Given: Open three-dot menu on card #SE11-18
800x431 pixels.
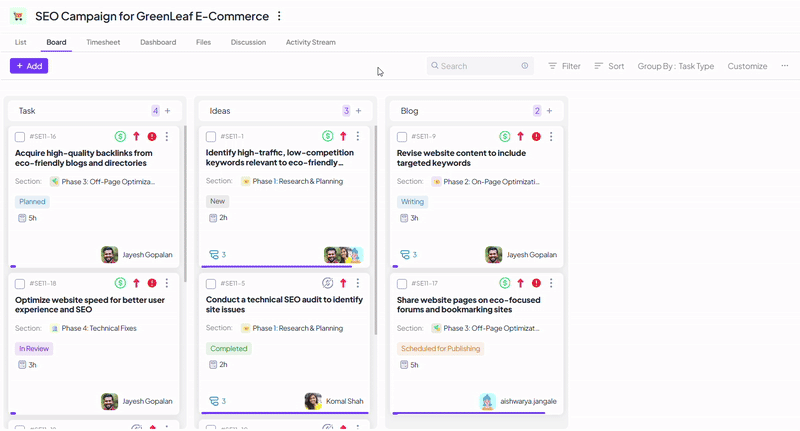Looking at the screenshot, I should tap(167, 283).
